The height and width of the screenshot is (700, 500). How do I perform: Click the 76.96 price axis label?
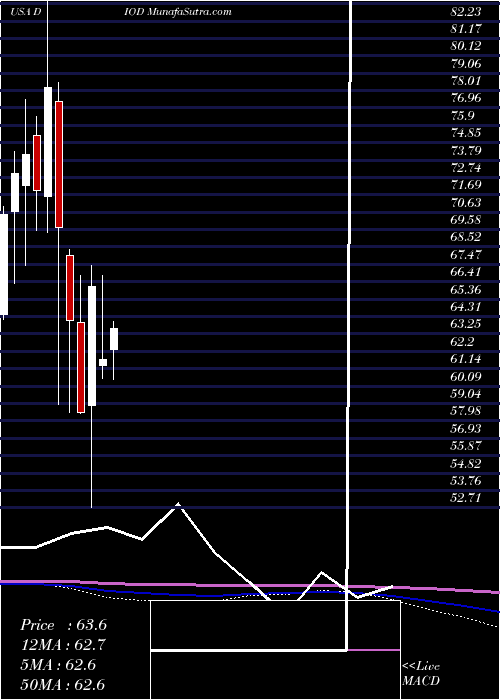[x=465, y=99]
